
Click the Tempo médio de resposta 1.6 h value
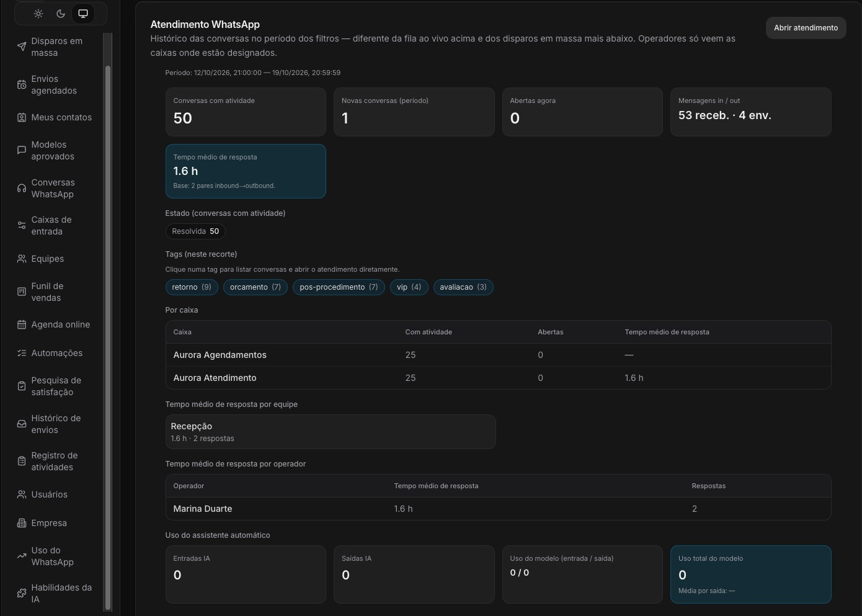point(186,171)
